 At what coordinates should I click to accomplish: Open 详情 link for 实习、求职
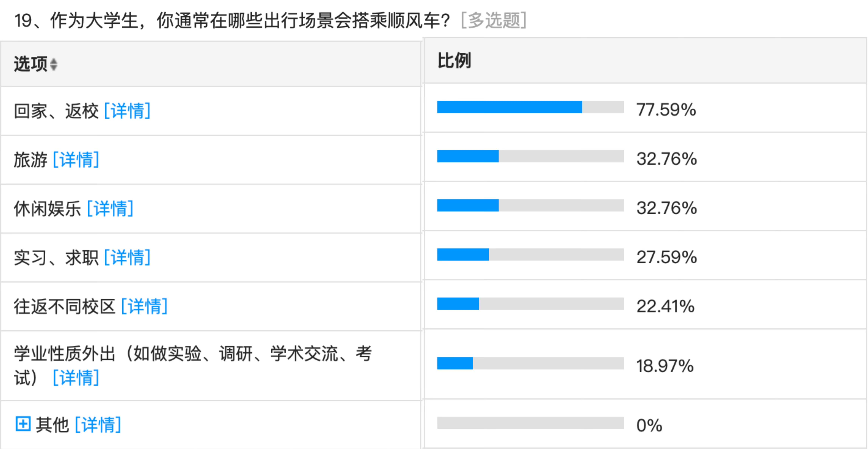tap(127, 258)
